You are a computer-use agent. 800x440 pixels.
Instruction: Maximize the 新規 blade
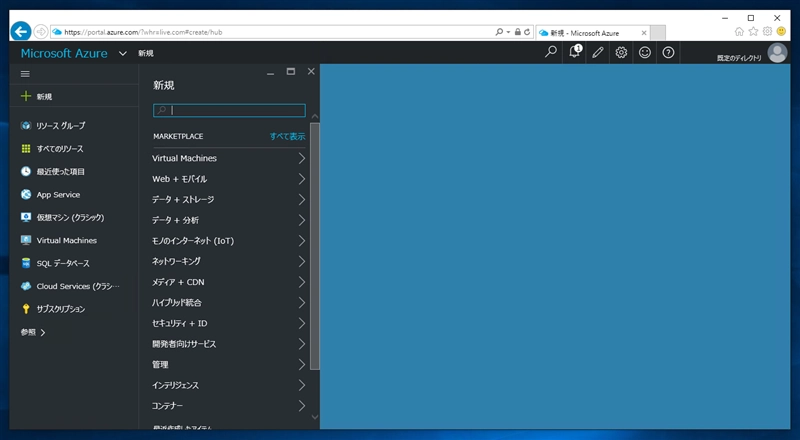click(291, 71)
